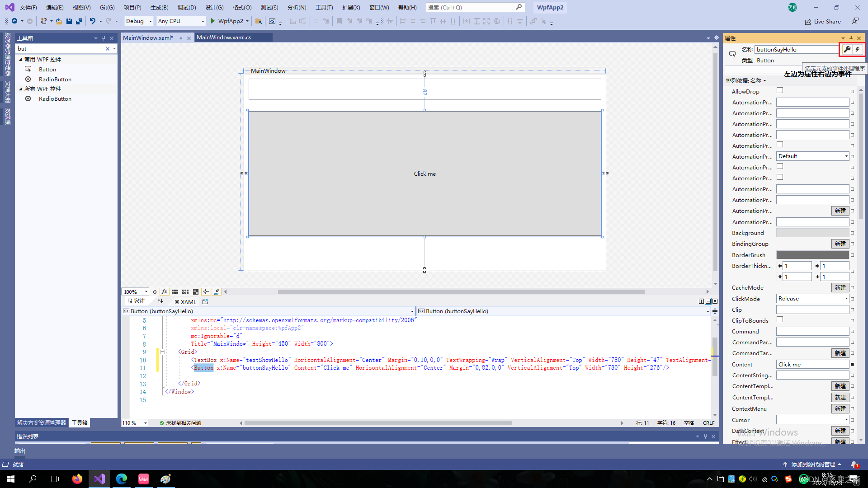This screenshot has width=868, height=488.
Task: Open feedback icon near Live Share
Action: 855,21
